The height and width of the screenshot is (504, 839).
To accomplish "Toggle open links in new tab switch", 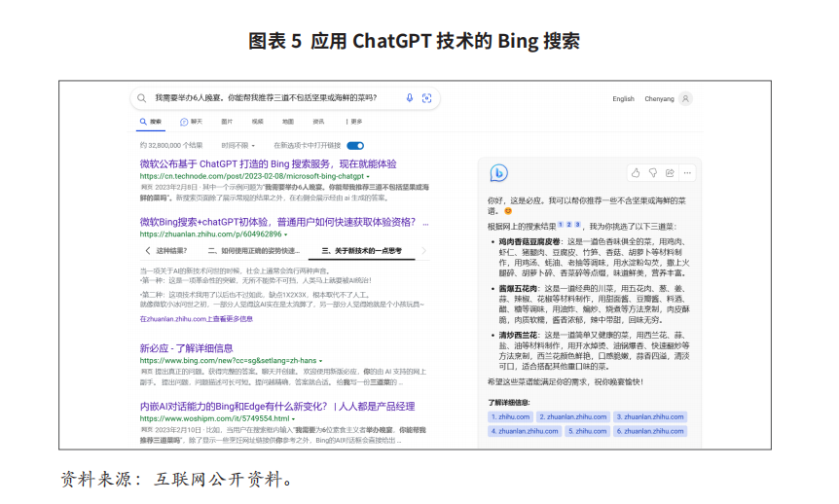I will click(x=355, y=146).
